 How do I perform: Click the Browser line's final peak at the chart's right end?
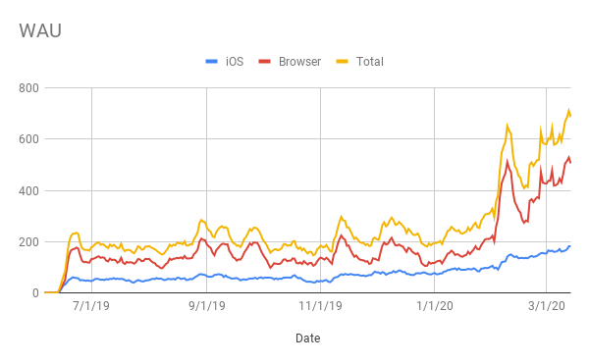[568, 157]
